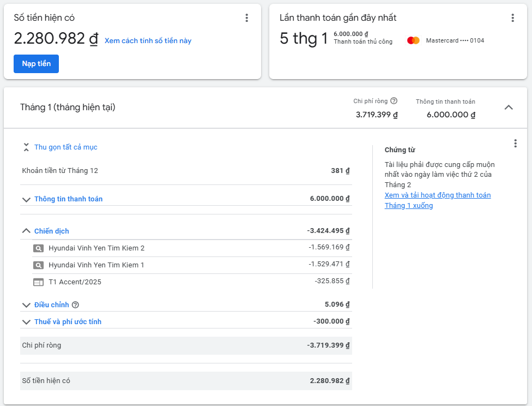
Task: Expand the Thông tin thanh toán row
Action: (26, 199)
